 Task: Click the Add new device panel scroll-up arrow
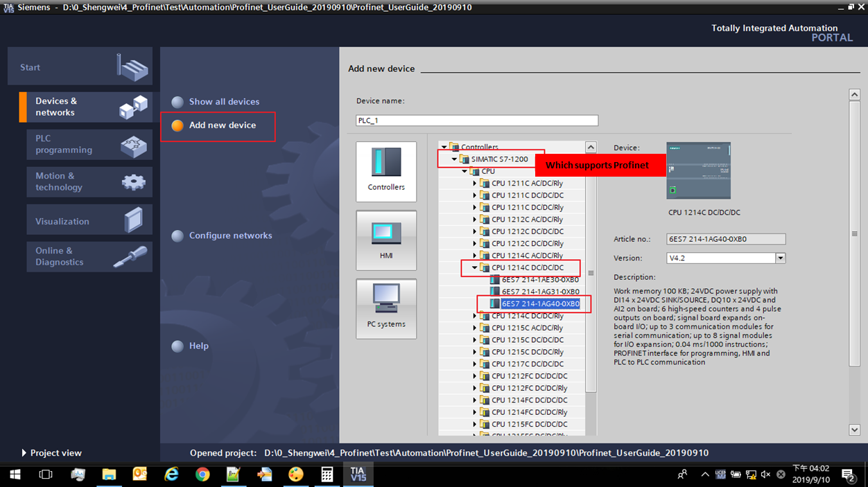coord(855,94)
